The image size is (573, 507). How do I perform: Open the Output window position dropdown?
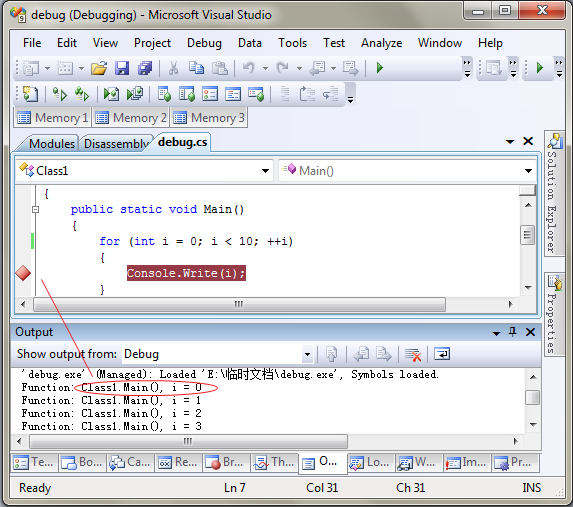click(496, 333)
